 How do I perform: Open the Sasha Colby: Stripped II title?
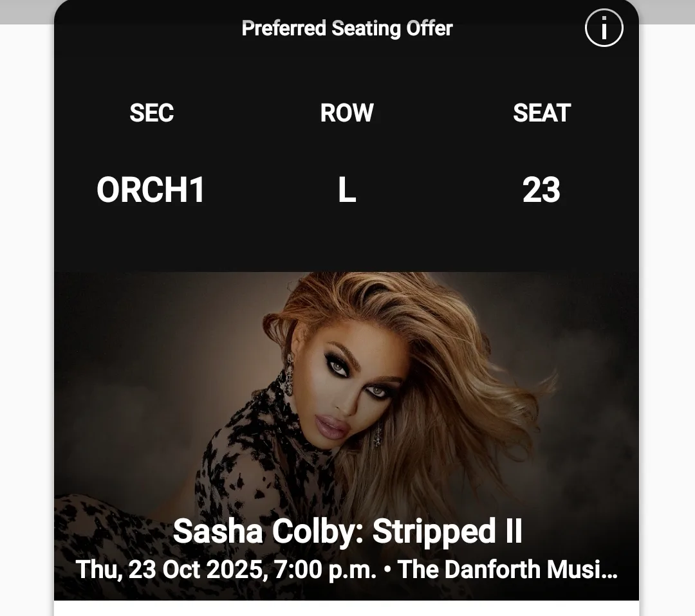tap(347, 531)
